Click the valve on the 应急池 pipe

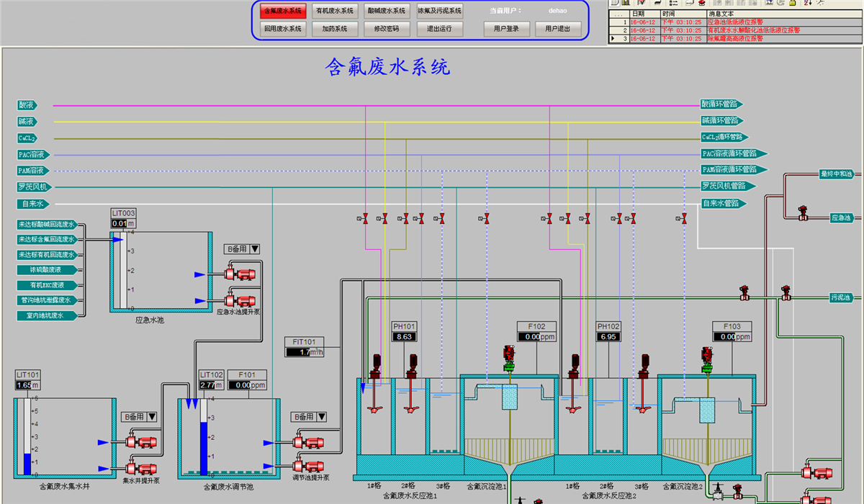point(801,213)
